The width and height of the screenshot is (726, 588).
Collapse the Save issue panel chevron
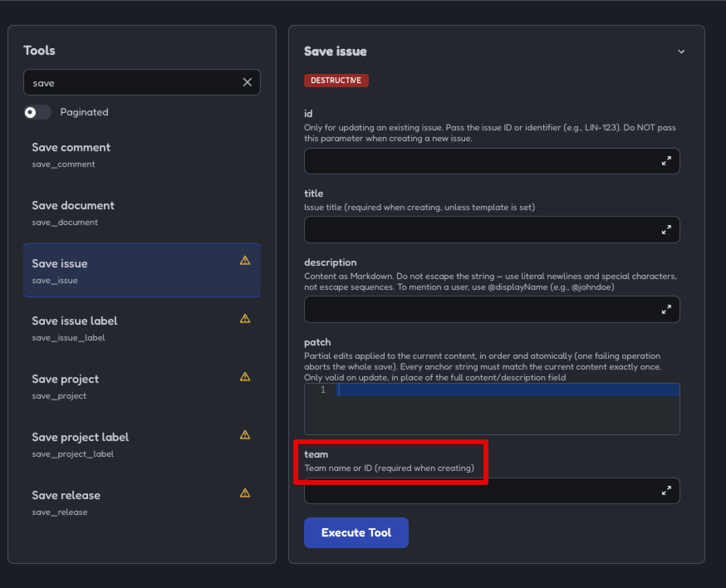point(681,51)
